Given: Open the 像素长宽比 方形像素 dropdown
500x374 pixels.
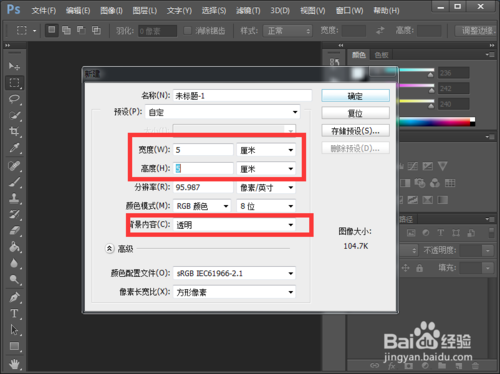Looking at the screenshot, I should point(234,292).
